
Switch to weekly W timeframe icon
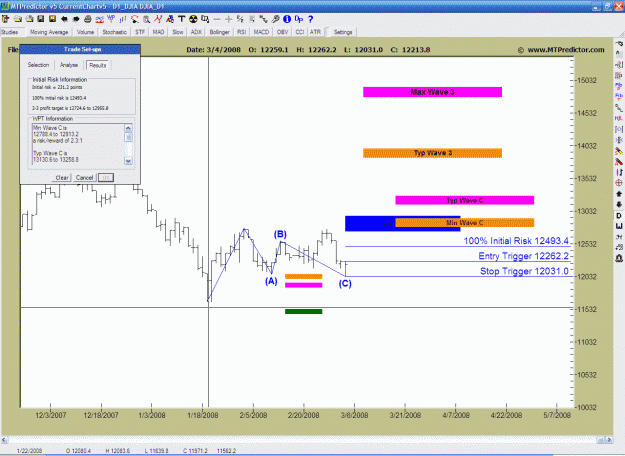(x=619, y=226)
